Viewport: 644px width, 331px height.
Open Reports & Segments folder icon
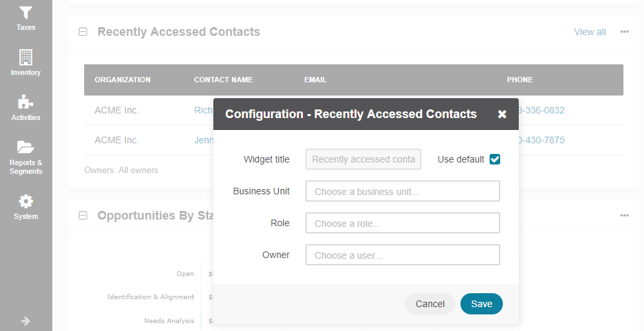[x=25, y=147]
